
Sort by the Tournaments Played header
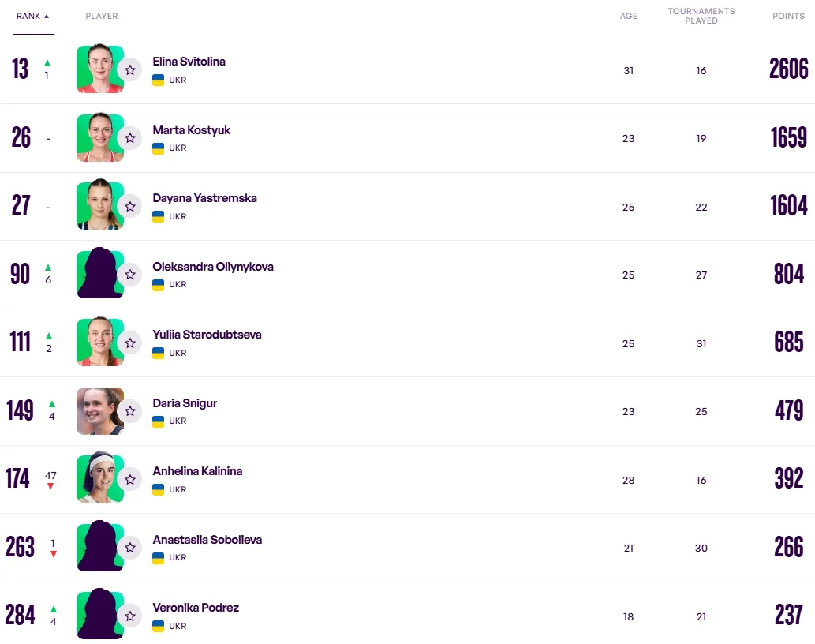point(701,17)
